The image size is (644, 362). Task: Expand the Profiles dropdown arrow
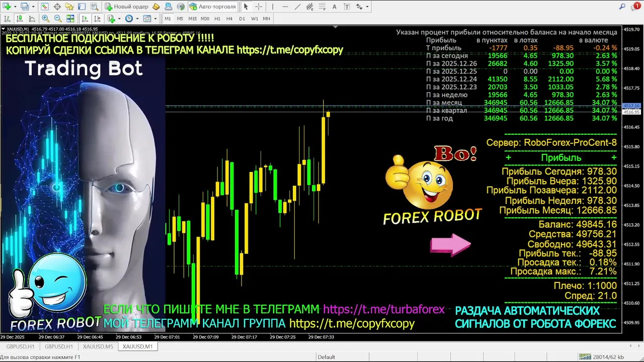point(33,7)
